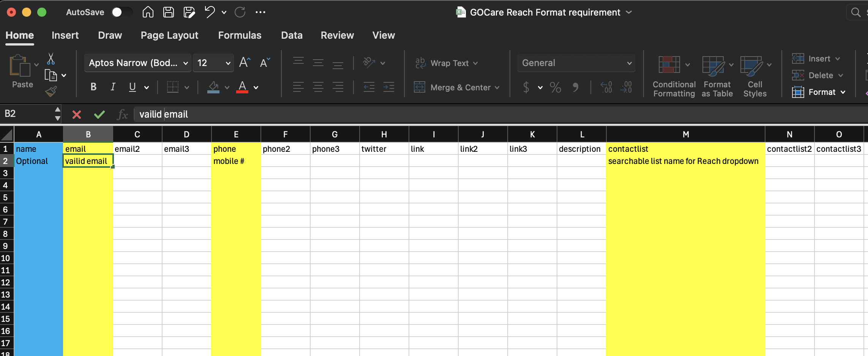Apply comma style format

[576, 87]
